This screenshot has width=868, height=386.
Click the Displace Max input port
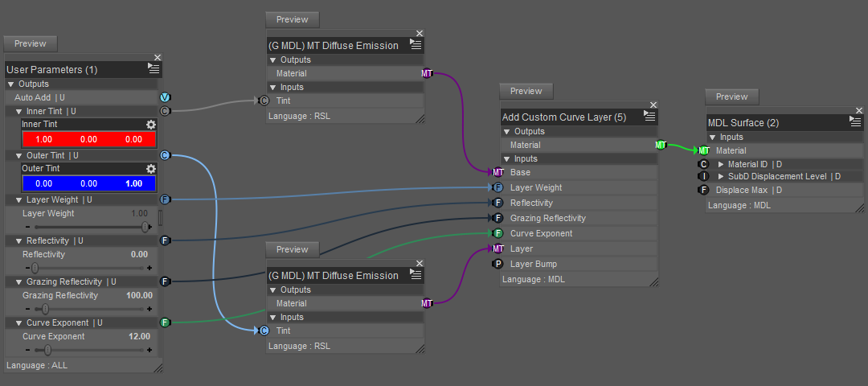(703, 190)
